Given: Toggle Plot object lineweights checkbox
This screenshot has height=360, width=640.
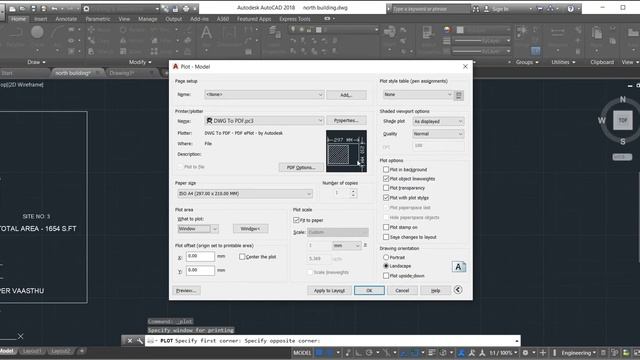Looking at the screenshot, I should (x=386, y=178).
